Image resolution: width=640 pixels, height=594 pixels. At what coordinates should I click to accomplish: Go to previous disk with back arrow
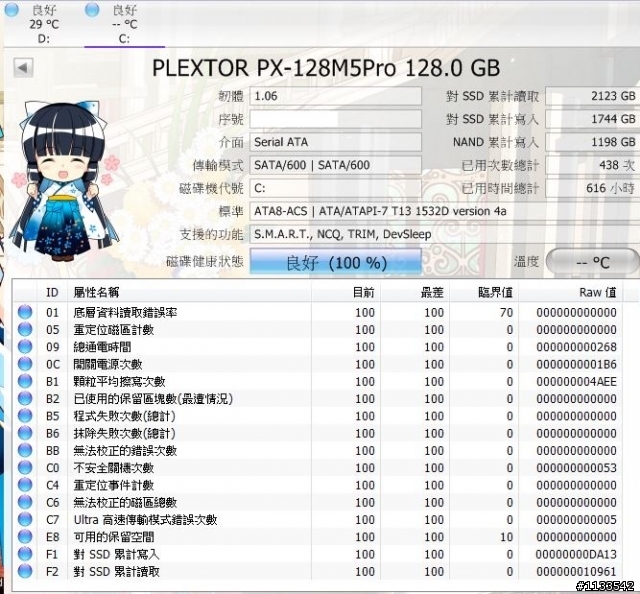(23, 67)
